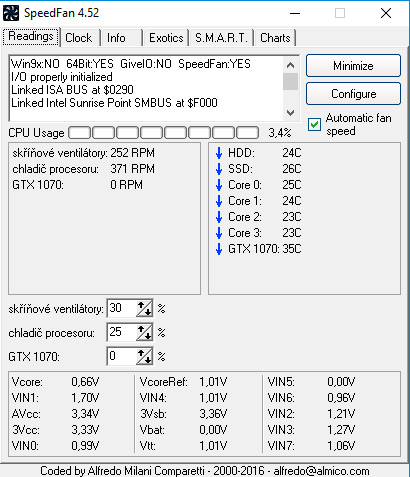Click the Core 0 temperature arrow icon
410x477 pixels.
click(x=219, y=185)
